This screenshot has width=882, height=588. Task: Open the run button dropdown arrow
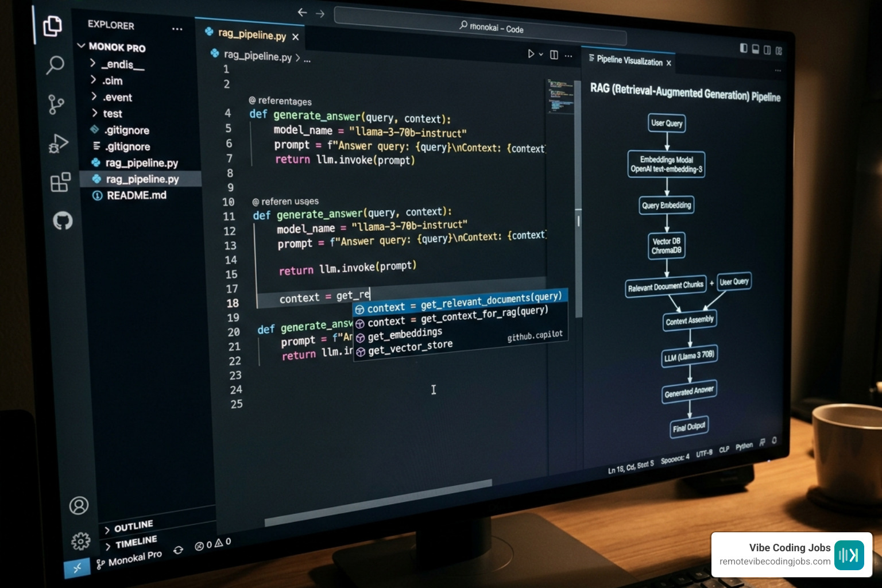(541, 54)
